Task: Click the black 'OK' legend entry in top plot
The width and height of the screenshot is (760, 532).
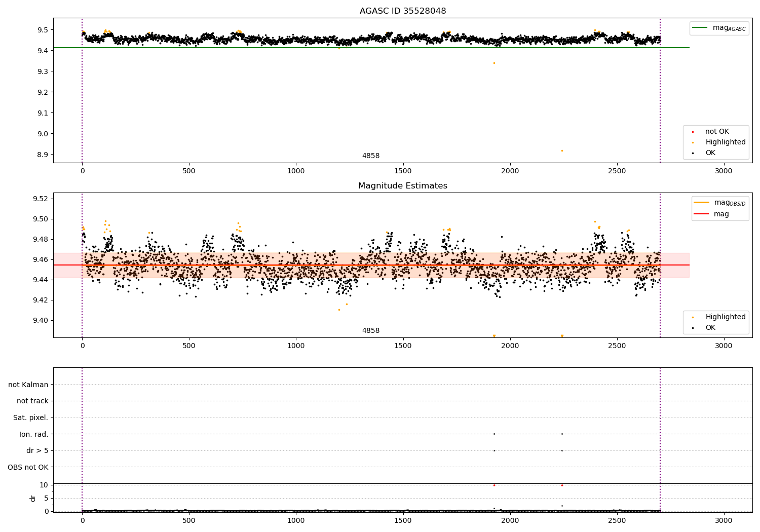Action: 710,153
